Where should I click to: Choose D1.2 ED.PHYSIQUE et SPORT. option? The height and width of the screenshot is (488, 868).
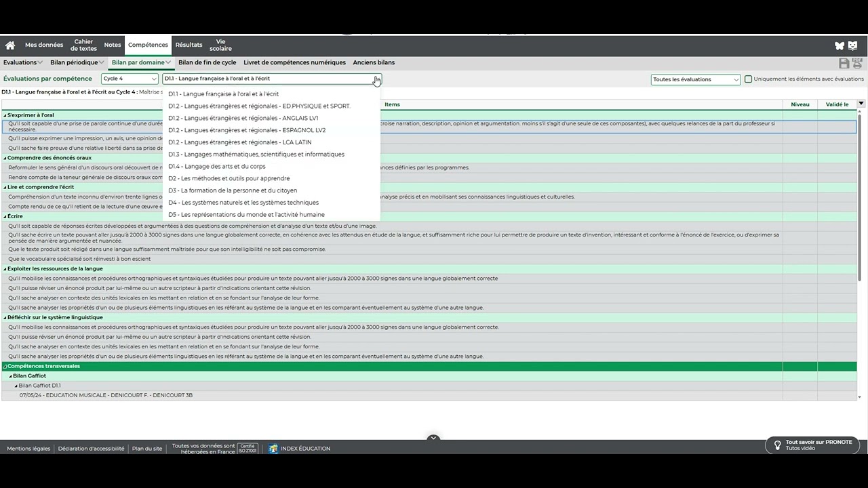point(271,106)
